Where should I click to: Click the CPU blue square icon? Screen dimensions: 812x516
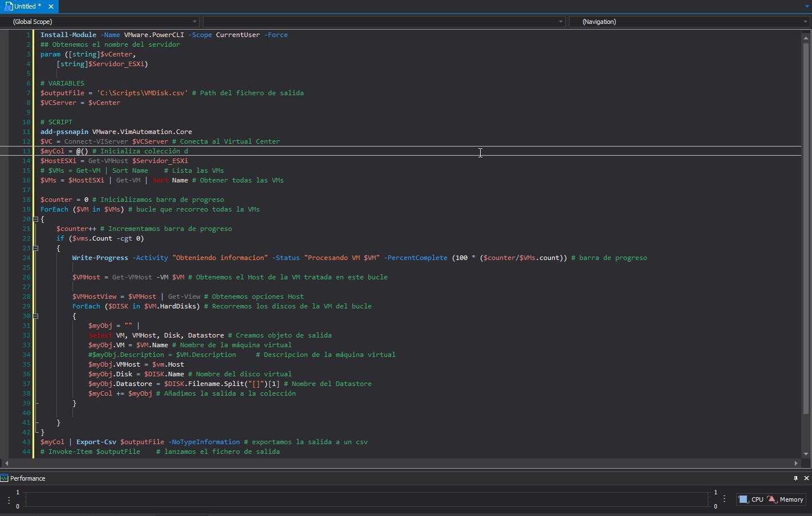click(x=743, y=499)
